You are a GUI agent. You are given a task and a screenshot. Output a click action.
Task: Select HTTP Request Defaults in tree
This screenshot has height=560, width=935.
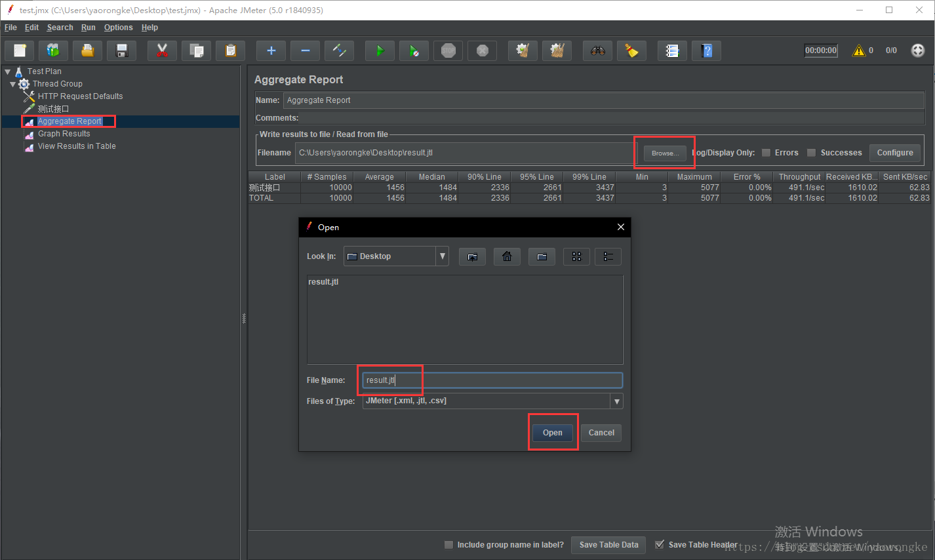[80, 96]
